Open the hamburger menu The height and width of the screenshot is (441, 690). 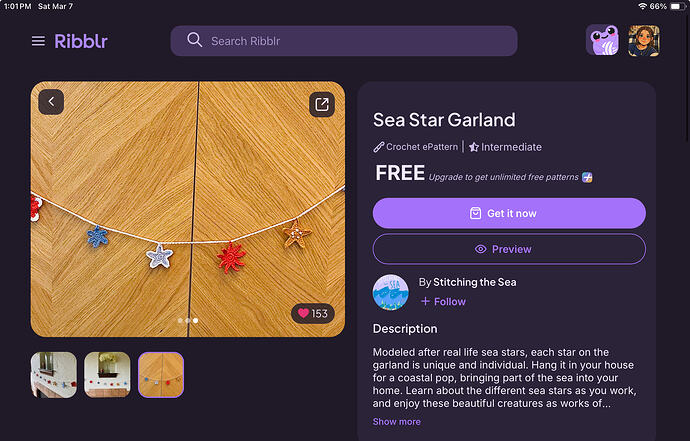tap(38, 41)
